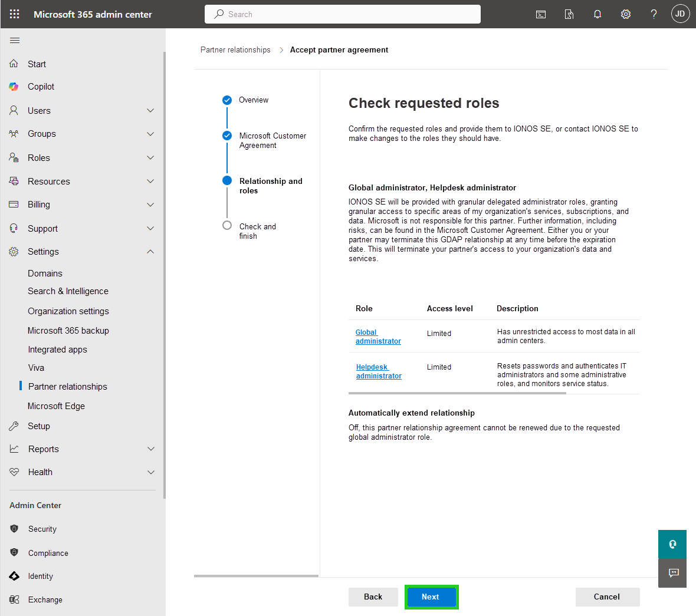This screenshot has width=696, height=616.
Task: Go to Organization settings
Action: click(x=68, y=311)
